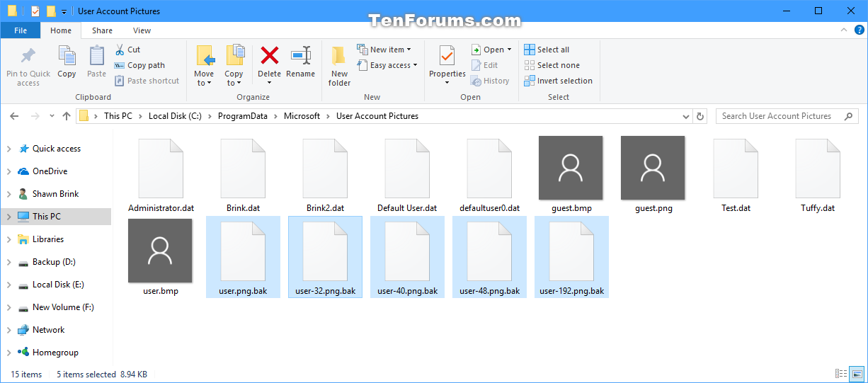This screenshot has width=868, height=383.
Task: Click This PC in address breadcrumb
Action: [118, 116]
